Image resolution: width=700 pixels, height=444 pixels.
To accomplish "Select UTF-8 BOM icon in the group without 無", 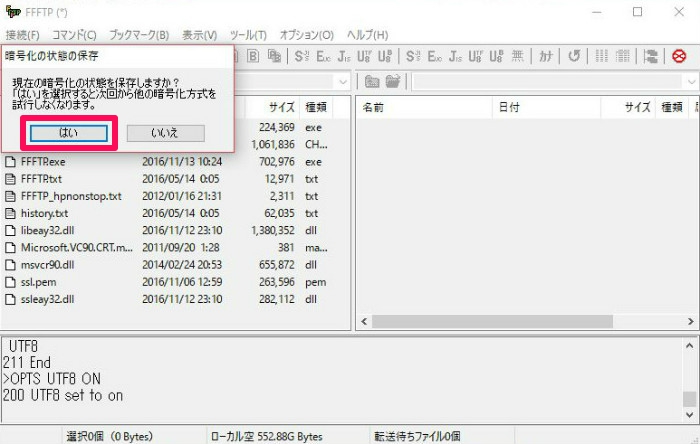I will (x=384, y=56).
